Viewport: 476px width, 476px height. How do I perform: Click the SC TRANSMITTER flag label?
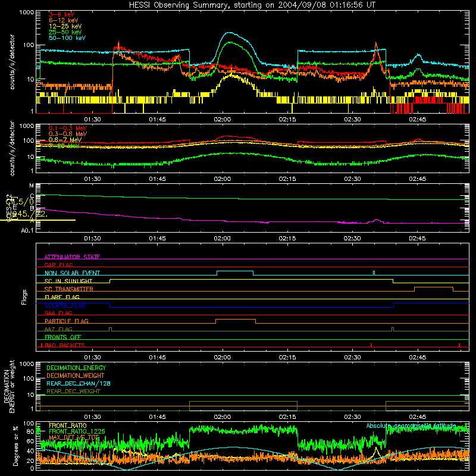coord(69,289)
